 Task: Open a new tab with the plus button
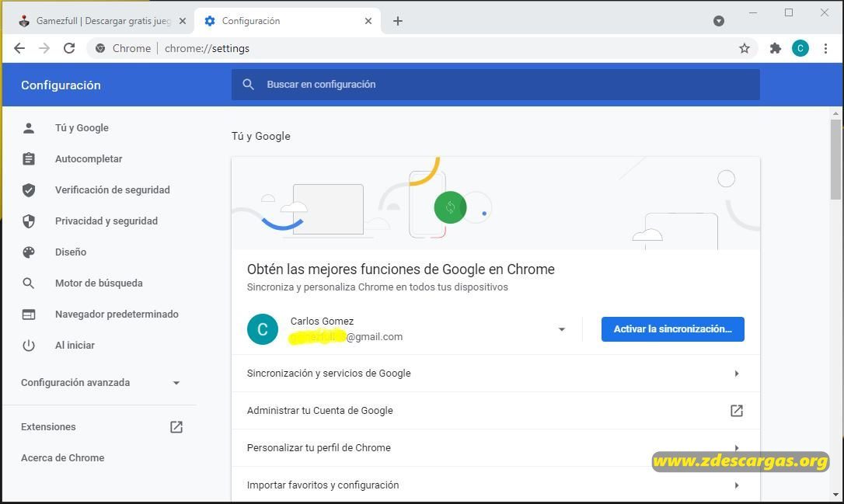click(398, 21)
